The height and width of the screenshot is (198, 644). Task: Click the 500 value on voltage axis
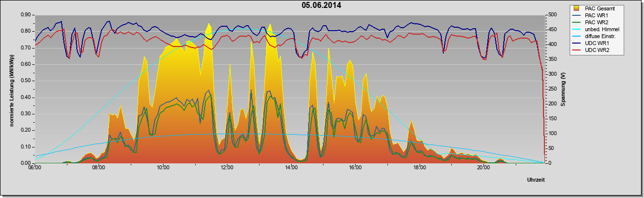click(x=550, y=15)
